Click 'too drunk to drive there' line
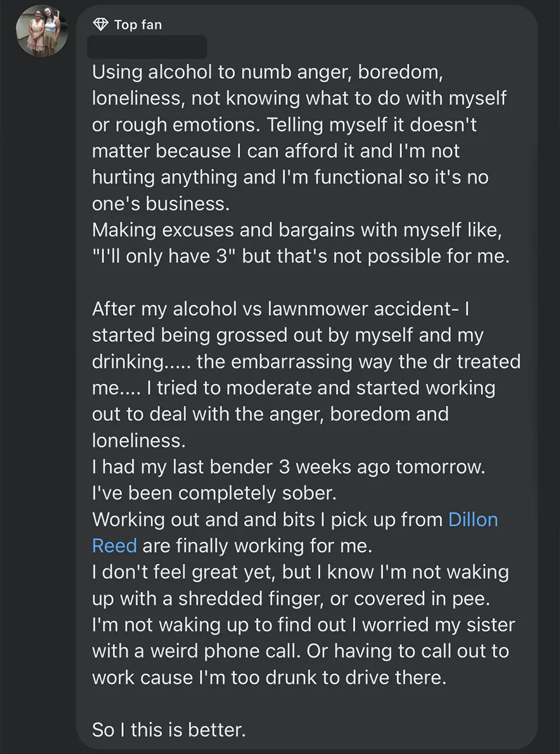The image size is (560, 754). click(269, 677)
